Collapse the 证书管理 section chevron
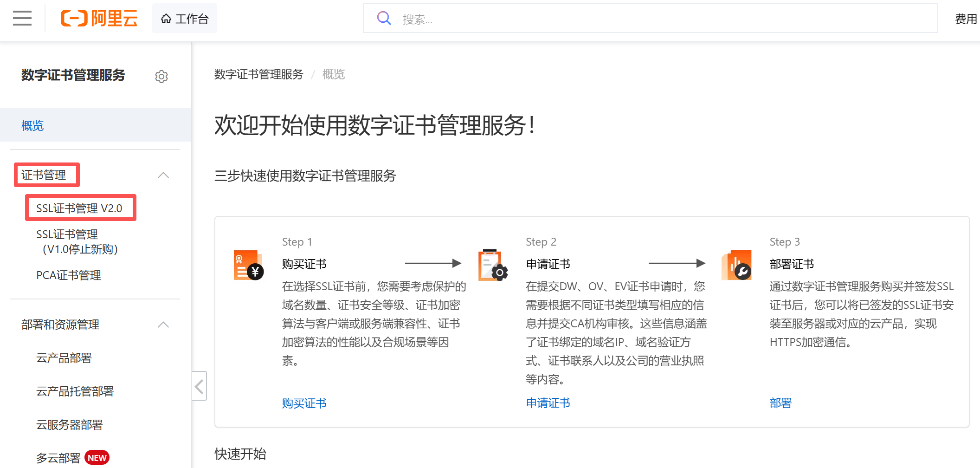This screenshot has width=980, height=468. point(163,175)
